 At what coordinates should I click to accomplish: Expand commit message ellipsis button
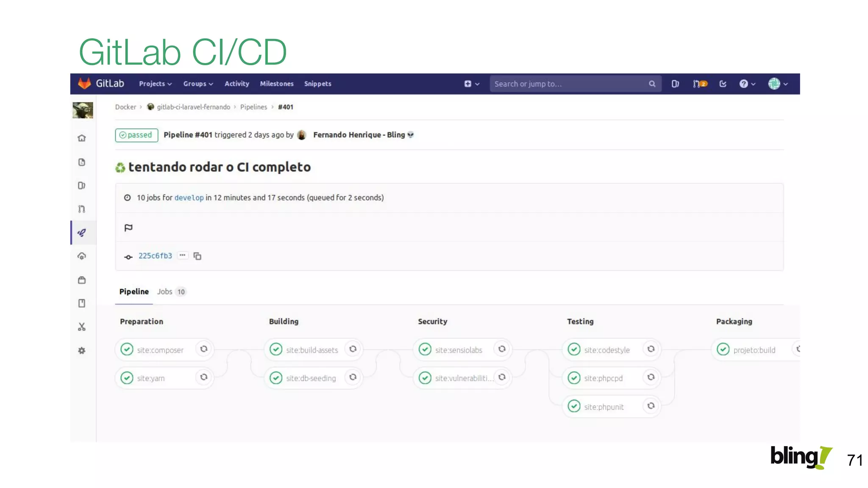[183, 255]
